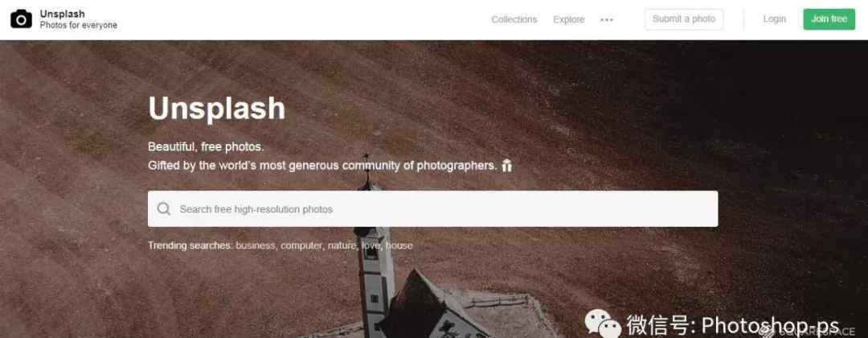Focus the Search free high-resolution photos field
Image resolution: width=868 pixels, height=338 pixels.
click(x=433, y=209)
